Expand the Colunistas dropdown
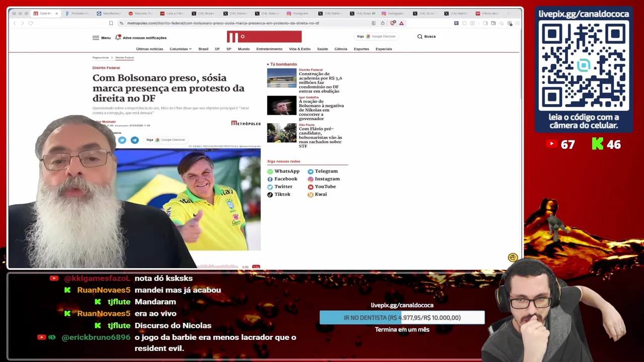Image resolution: width=644 pixels, height=362 pixels. tap(180, 49)
